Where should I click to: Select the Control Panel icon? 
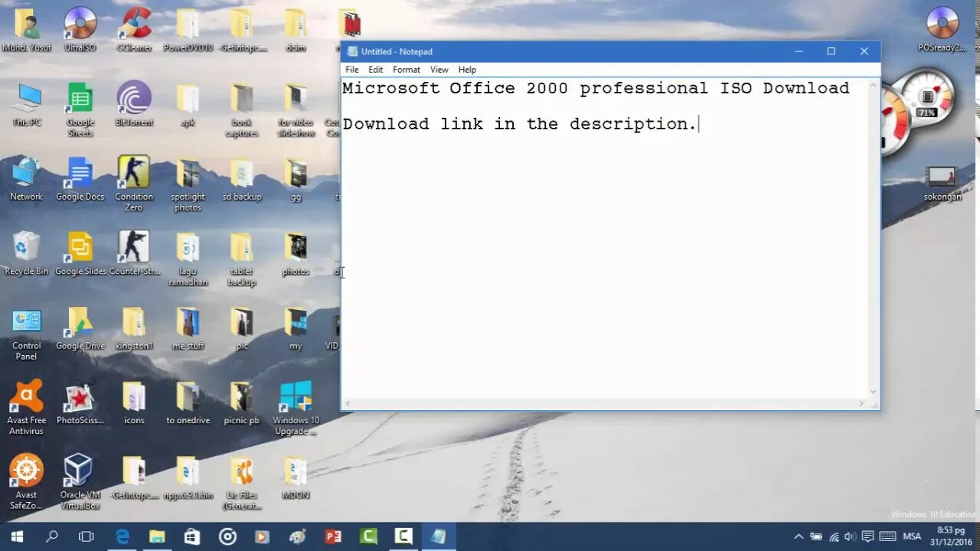[x=27, y=334]
